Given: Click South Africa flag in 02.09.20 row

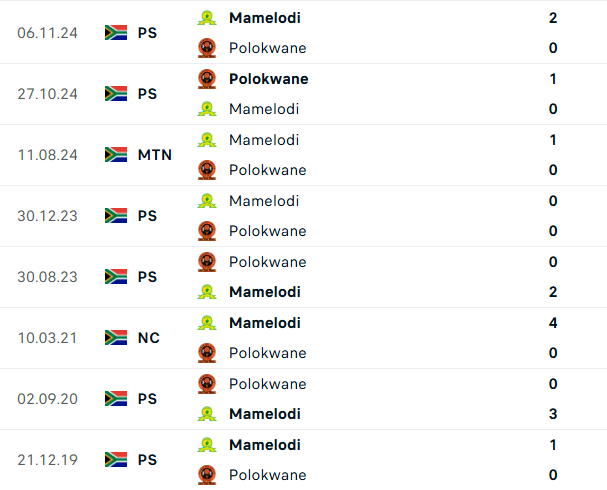Looking at the screenshot, I should tap(116, 399).
